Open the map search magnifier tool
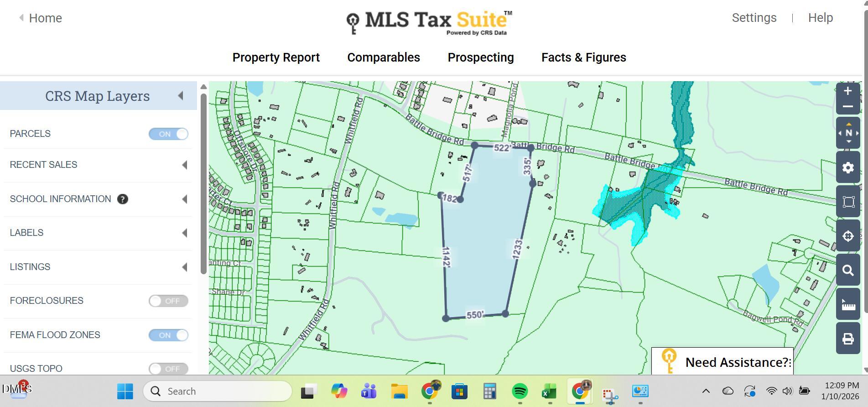Image resolution: width=868 pixels, height=407 pixels. click(x=848, y=270)
